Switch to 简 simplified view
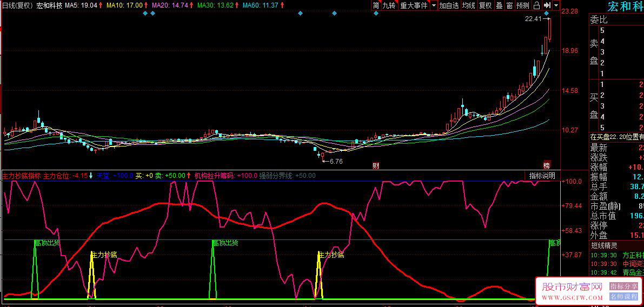The width and height of the screenshot is (644, 307). coord(376,5)
